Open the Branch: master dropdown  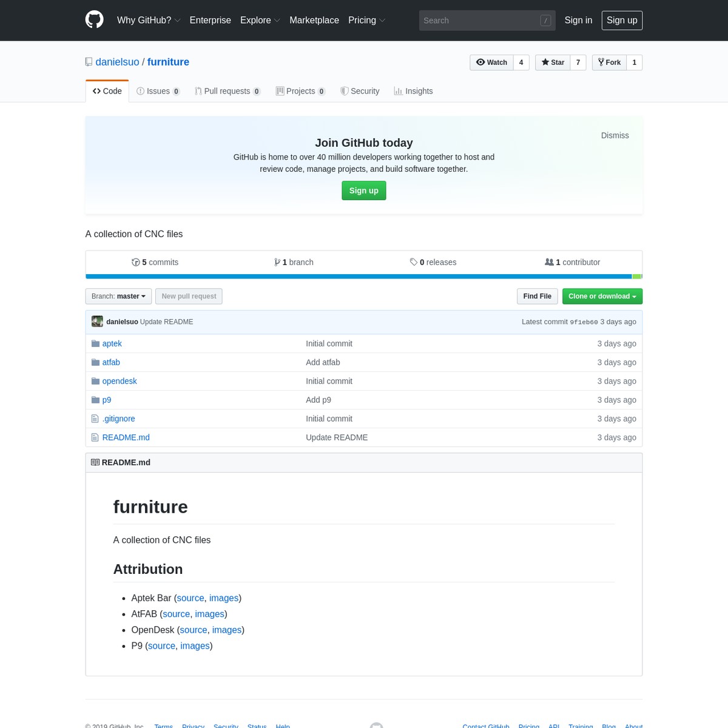click(118, 296)
